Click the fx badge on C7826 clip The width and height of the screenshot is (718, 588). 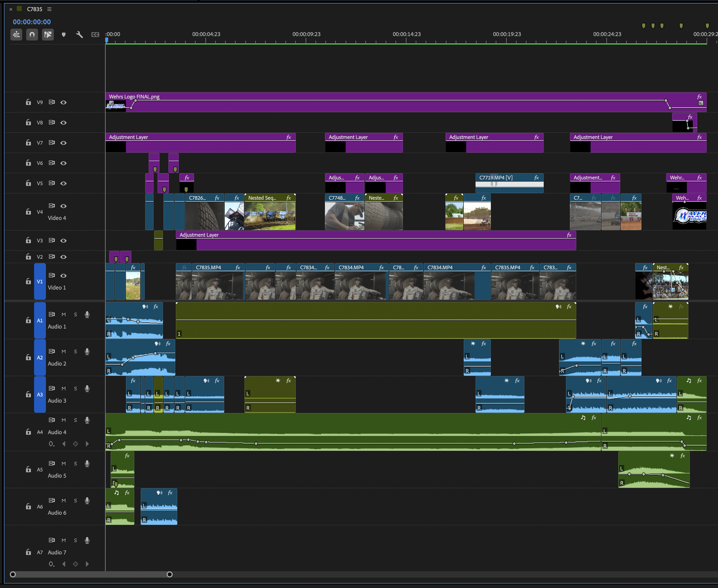(x=217, y=198)
